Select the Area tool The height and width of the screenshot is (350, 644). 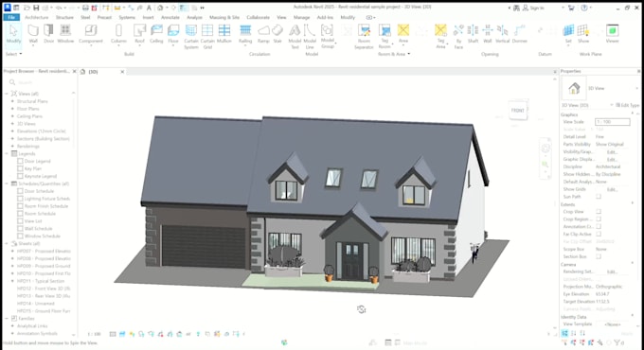[403, 34]
